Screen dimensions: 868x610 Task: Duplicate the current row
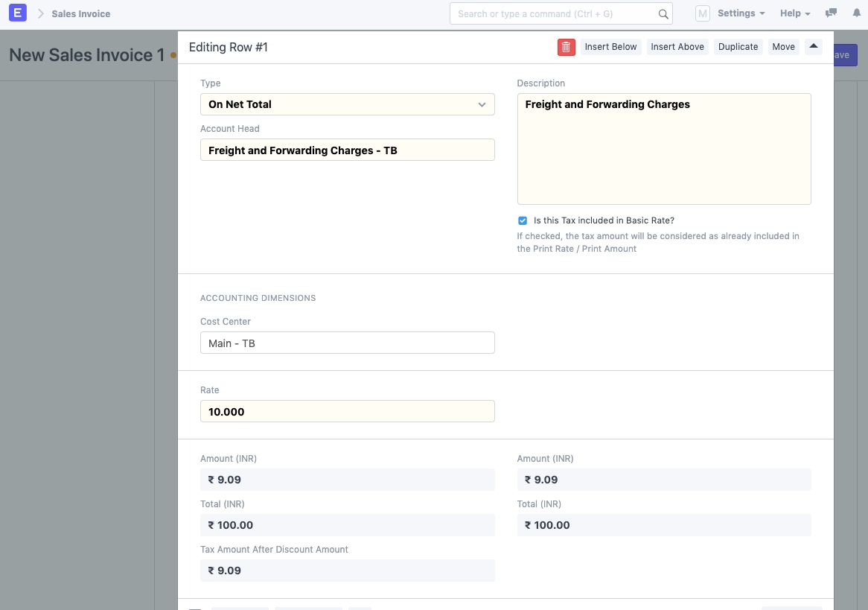tap(738, 47)
